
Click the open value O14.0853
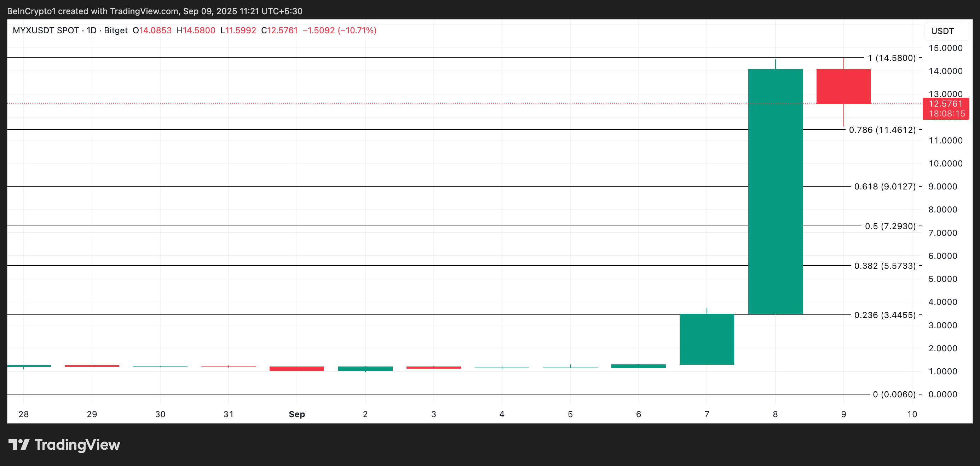151,30
